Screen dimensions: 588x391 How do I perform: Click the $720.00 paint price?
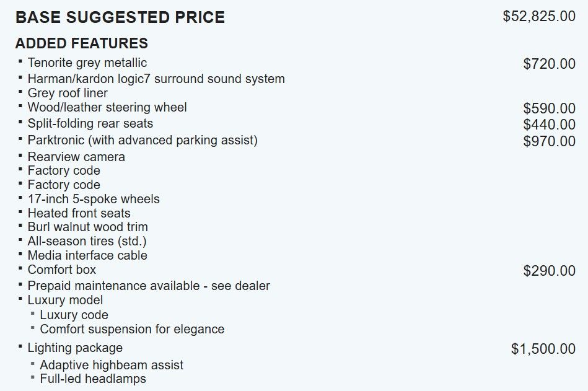coord(549,64)
